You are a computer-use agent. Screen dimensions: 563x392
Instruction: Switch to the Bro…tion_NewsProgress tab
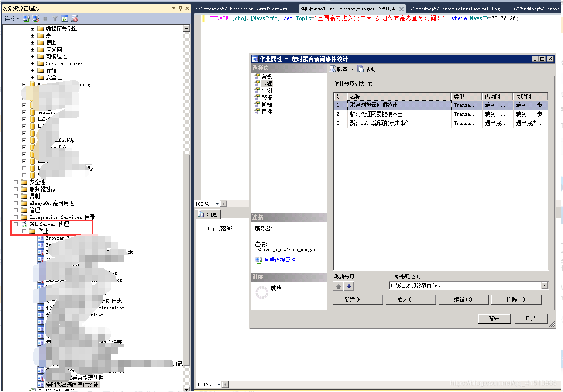[242, 9]
